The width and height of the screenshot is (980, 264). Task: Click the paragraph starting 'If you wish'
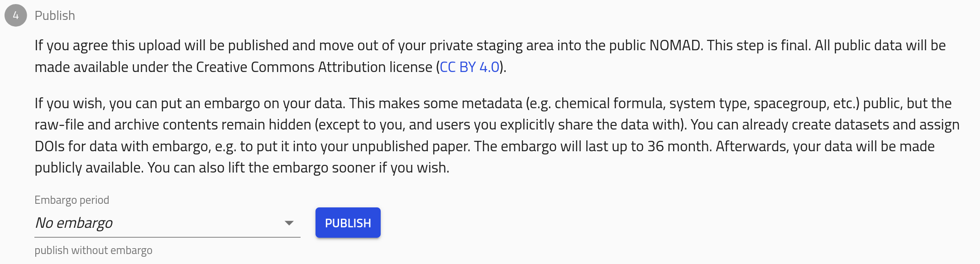(497, 135)
